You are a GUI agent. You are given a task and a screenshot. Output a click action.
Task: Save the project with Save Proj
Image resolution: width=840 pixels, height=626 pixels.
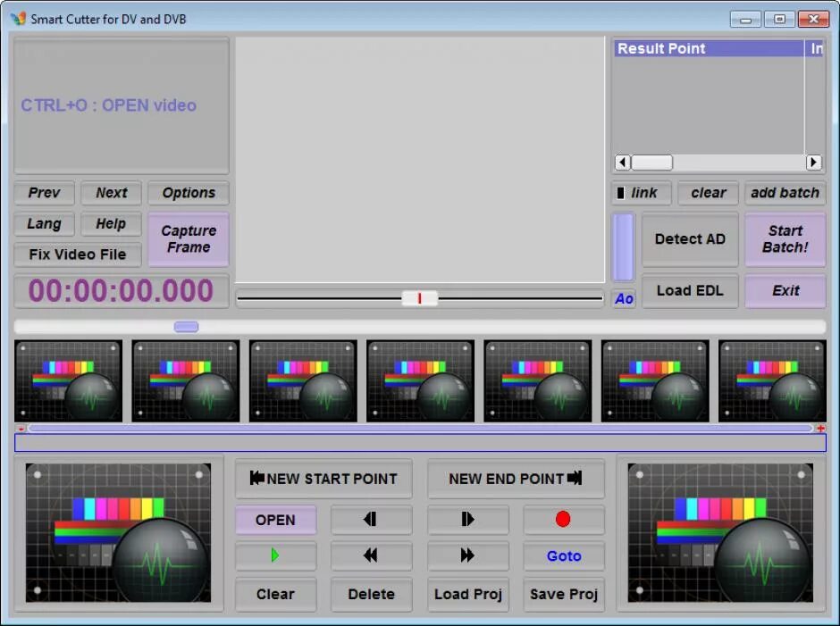coord(564,594)
